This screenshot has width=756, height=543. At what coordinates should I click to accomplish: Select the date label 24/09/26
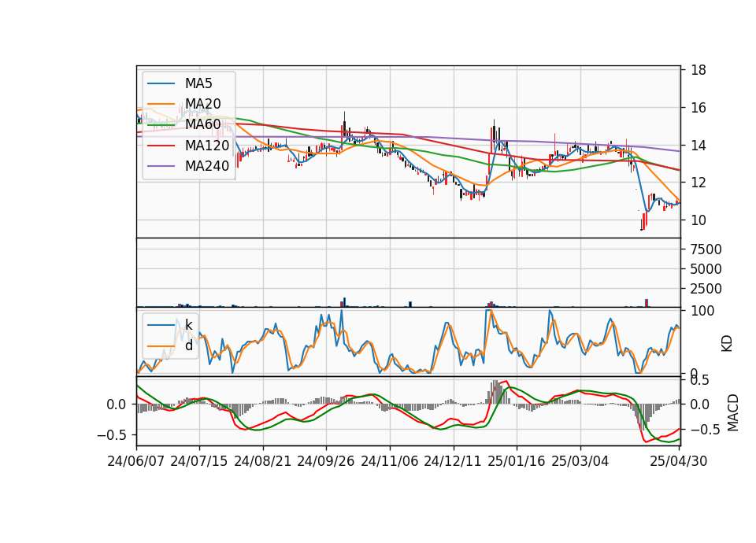[x=325, y=461]
